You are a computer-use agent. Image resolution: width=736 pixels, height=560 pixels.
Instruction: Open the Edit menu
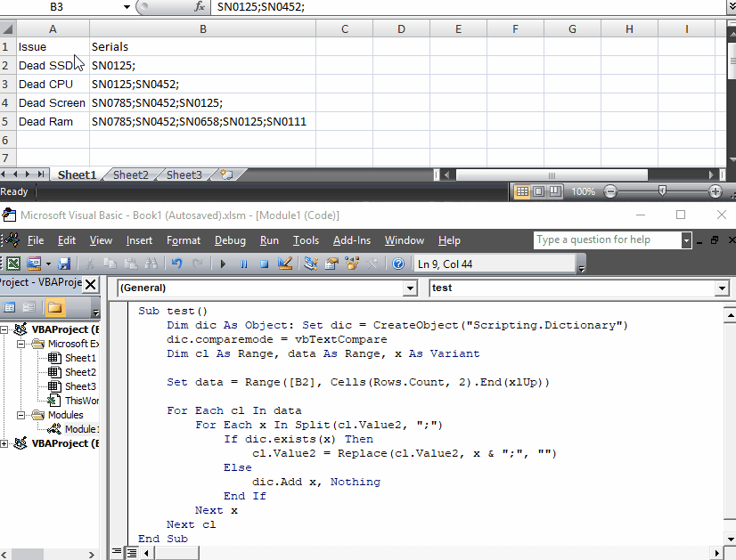67,240
